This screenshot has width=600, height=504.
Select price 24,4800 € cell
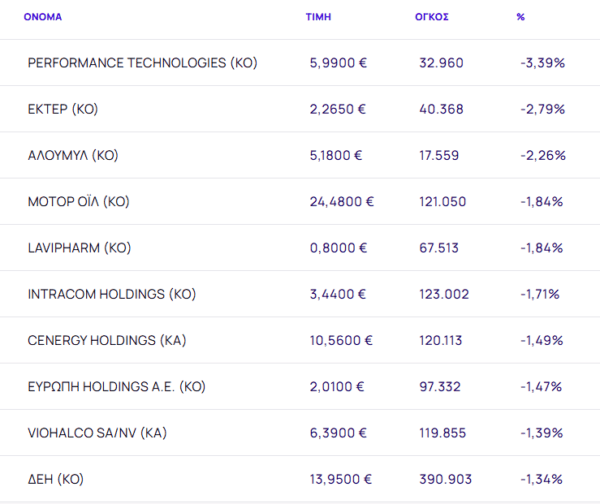coord(342,202)
